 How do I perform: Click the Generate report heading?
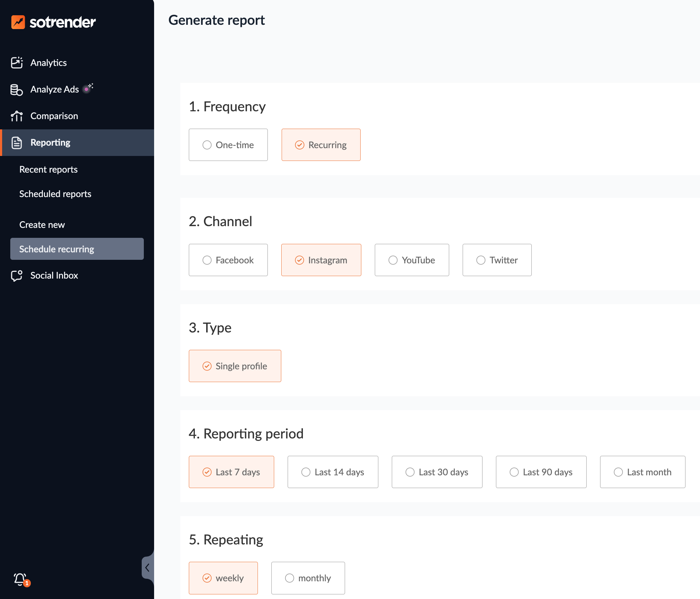pyautogui.click(x=216, y=20)
